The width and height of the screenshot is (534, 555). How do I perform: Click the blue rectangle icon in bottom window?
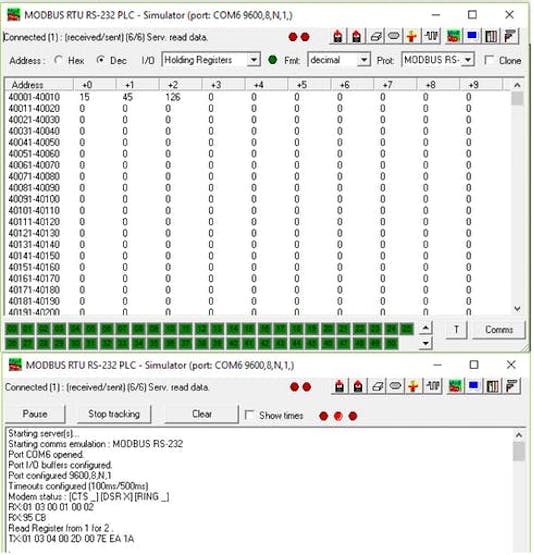click(x=473, y=386)
